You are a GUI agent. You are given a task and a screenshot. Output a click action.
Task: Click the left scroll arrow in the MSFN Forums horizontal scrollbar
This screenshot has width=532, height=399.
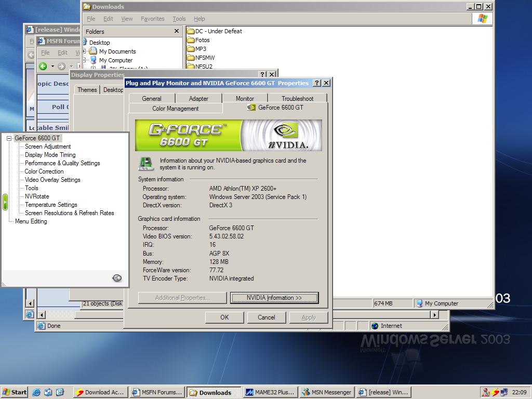pyautogui.click(x=42, y=315)
